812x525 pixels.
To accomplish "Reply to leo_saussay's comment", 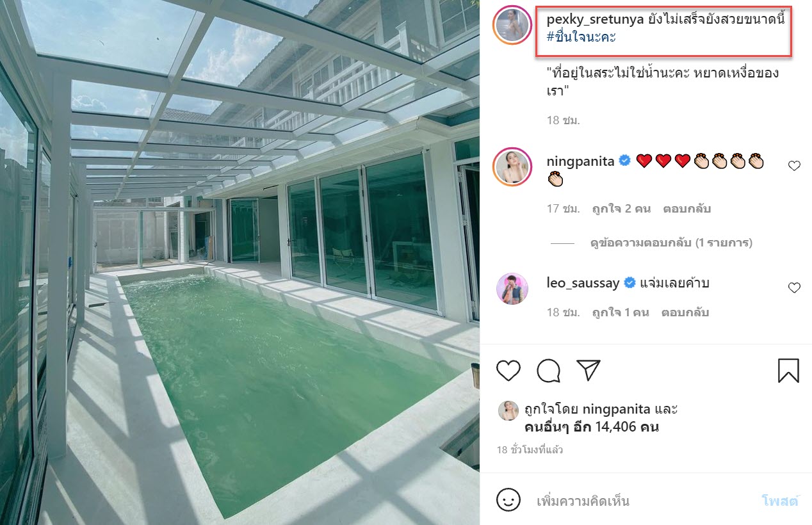I will tap(686, 312).
